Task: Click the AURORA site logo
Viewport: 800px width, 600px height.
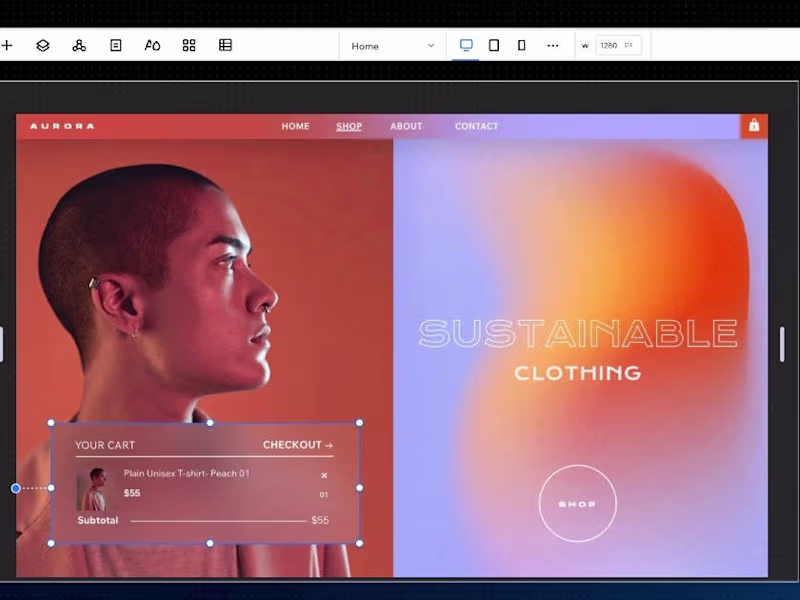Action: (62, 126)
